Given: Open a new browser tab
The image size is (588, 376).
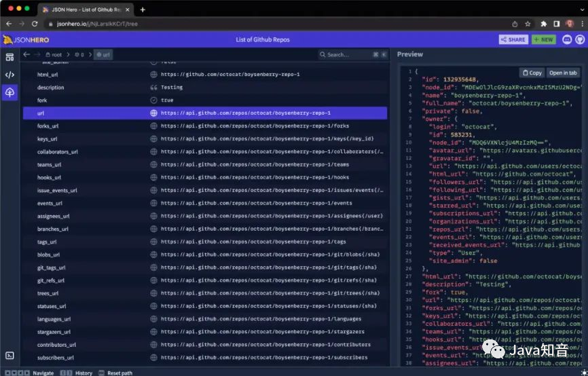Looking at the screenshot, I should (x=143, y=10).
